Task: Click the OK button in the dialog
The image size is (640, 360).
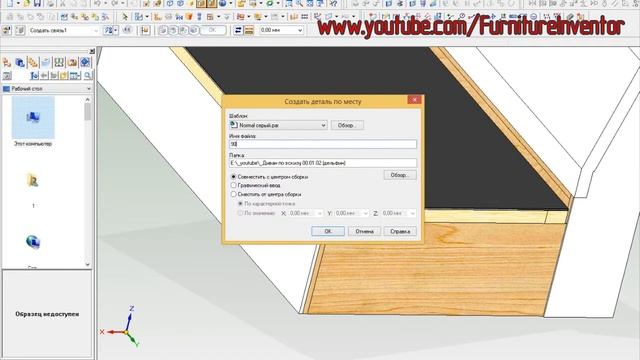Action: coord(328,231)
